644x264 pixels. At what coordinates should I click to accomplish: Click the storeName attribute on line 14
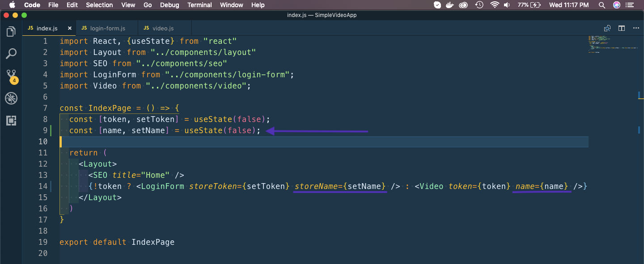tap(340, 186)
